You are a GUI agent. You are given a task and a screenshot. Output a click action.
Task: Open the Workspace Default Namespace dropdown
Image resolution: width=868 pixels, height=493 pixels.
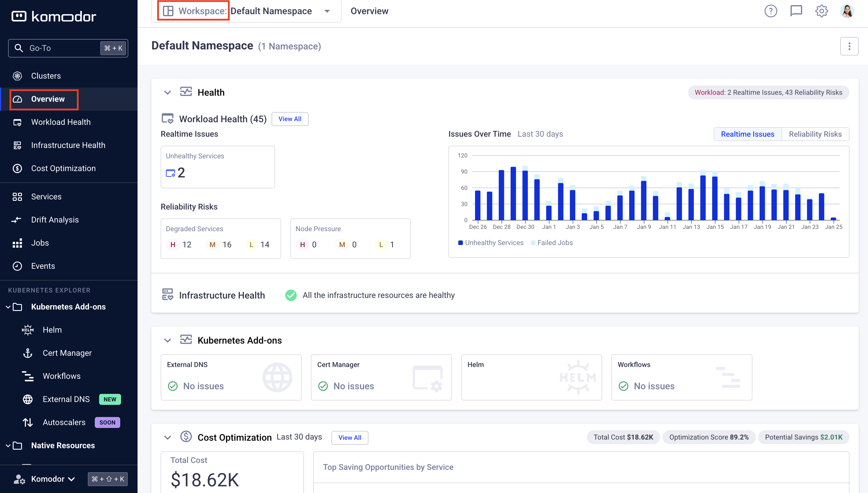[x=246, y=11]
